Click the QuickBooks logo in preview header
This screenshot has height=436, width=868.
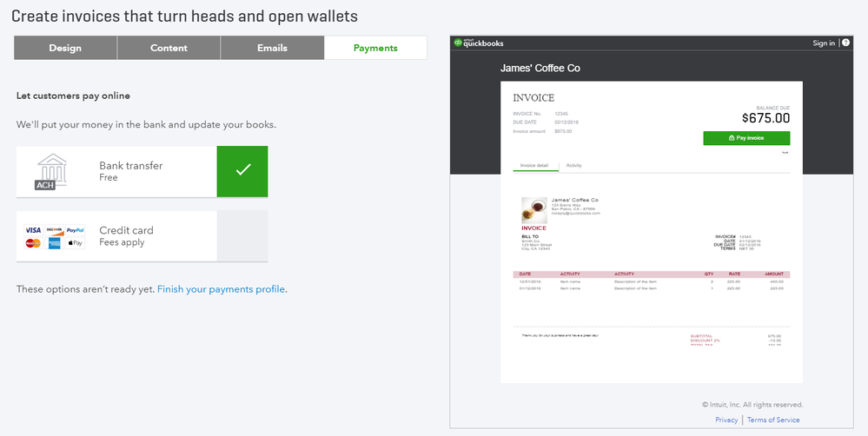tap(479, 43)
